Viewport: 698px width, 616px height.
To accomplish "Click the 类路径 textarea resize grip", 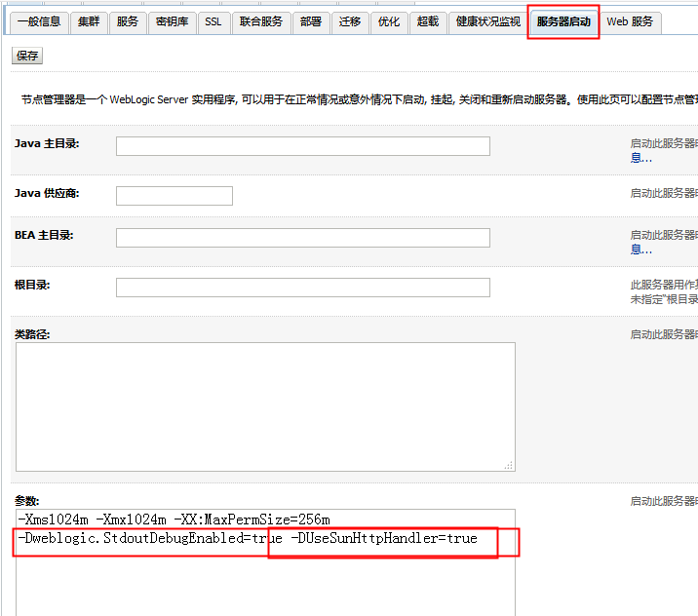I will (509, 466).
